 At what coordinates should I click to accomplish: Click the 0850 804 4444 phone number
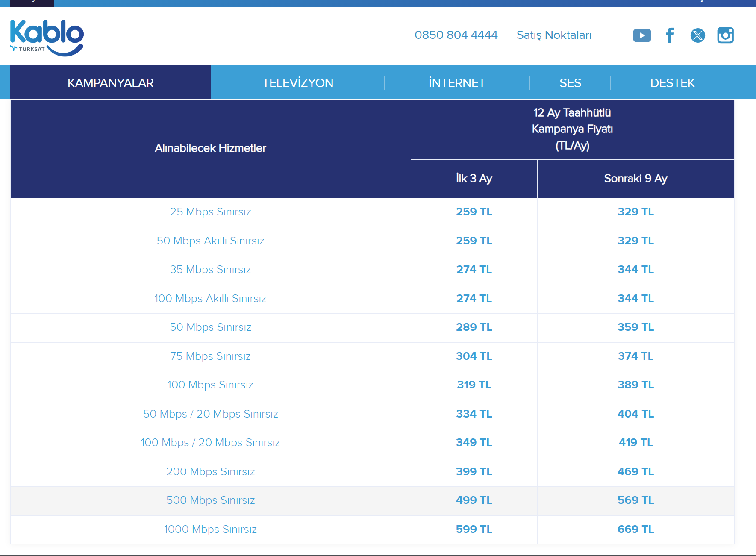pos(456,35)
